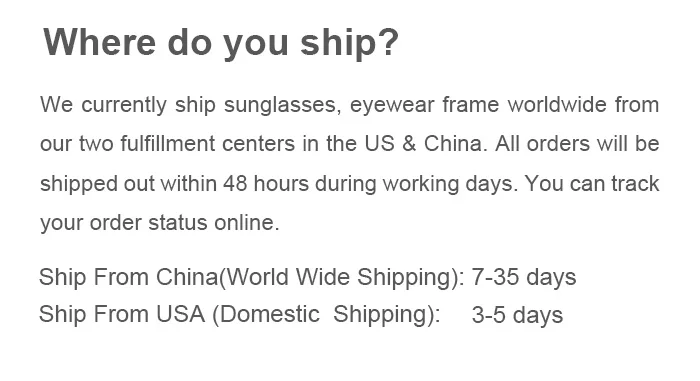Click 'All orders will be' text

577,143
